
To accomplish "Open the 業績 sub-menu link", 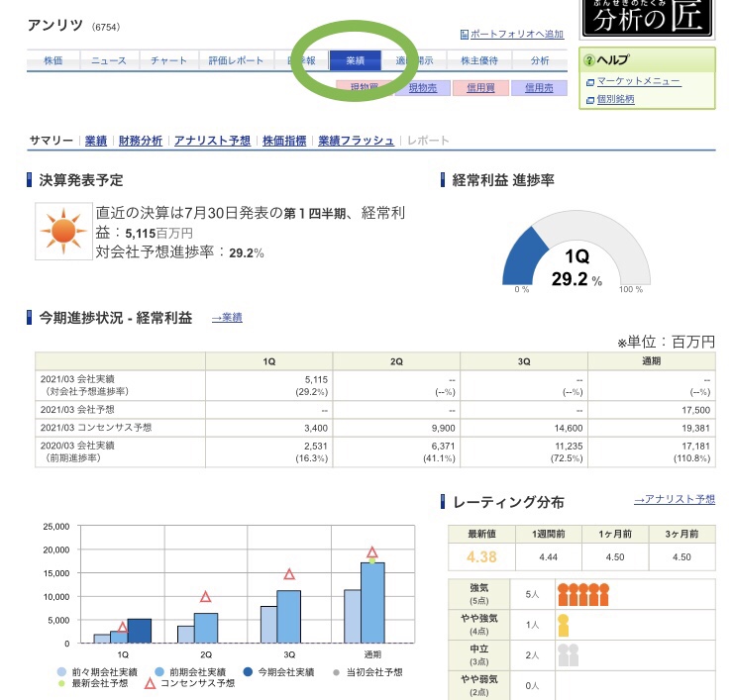I will (x=96, y=141).
